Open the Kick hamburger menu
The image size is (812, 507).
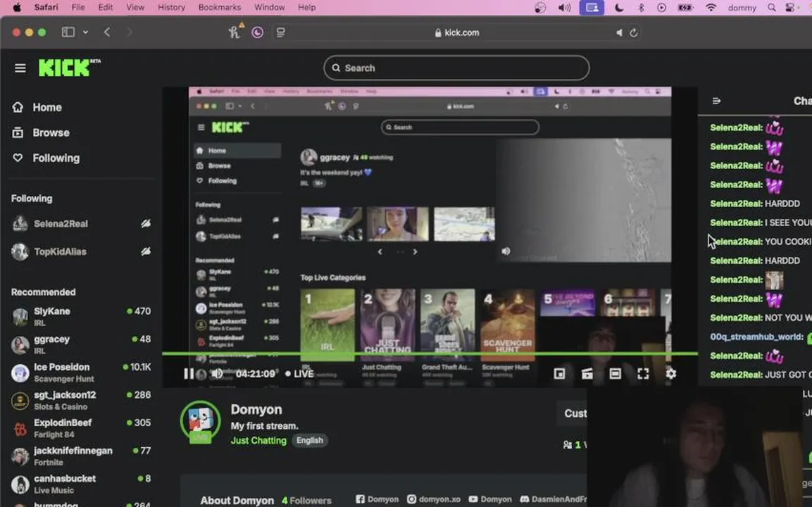pyautogui.click(x=20, y=68)
